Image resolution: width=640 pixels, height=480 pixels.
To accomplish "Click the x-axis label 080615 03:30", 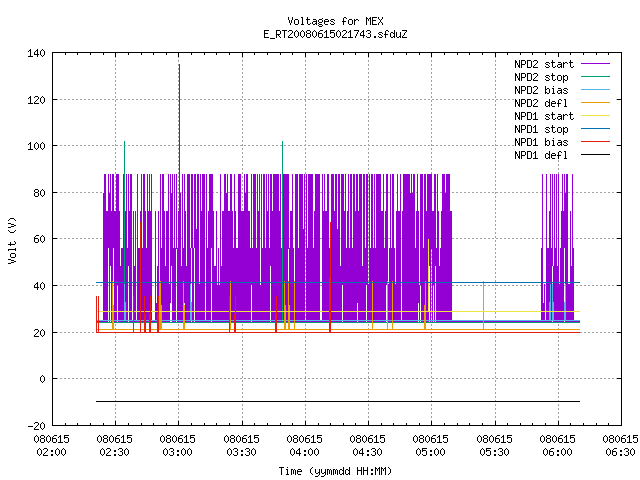I will click(242, 446).
